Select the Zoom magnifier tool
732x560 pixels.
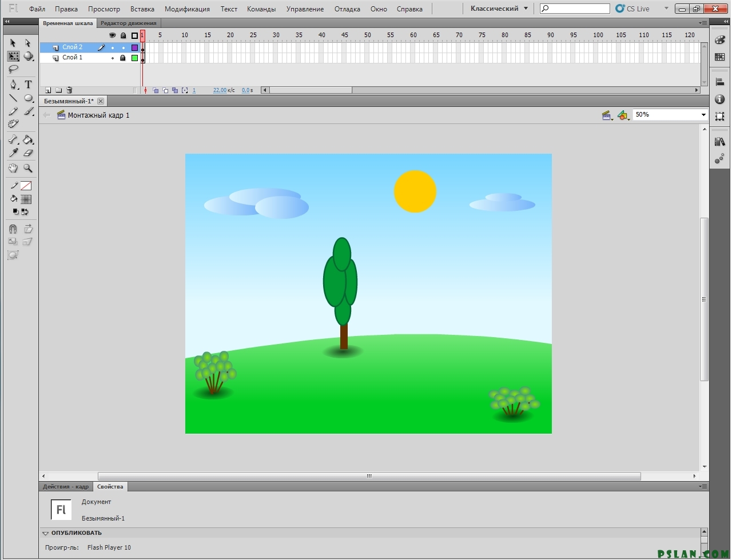[28, 168]
